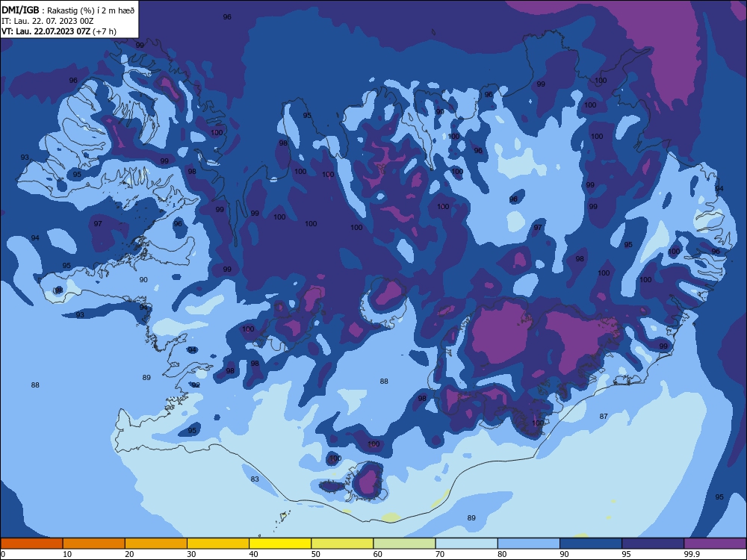
Task: Click the sky blue 80–90 legend swatch
Action: (x=529, y=544)
